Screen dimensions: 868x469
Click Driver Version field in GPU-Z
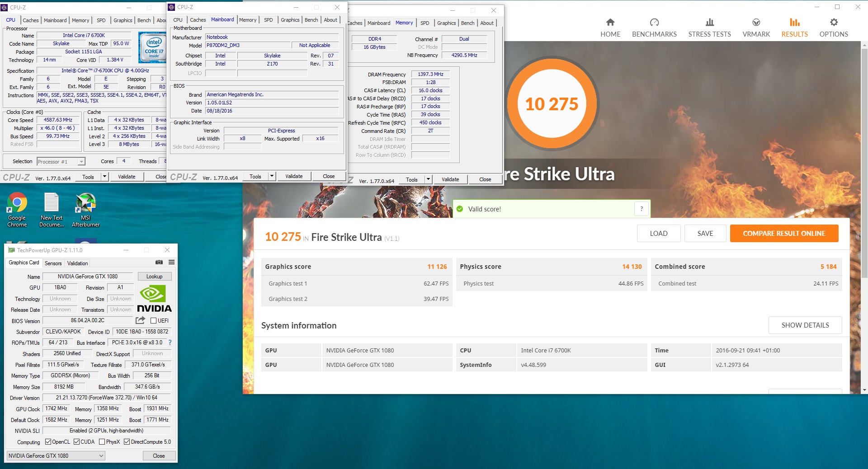[x=107, y=398]
